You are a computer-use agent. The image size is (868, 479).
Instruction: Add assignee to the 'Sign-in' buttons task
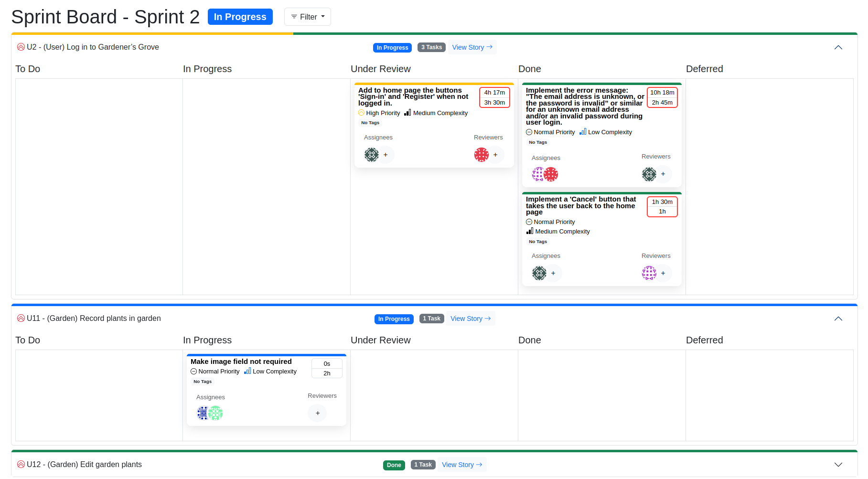(386, 155)
